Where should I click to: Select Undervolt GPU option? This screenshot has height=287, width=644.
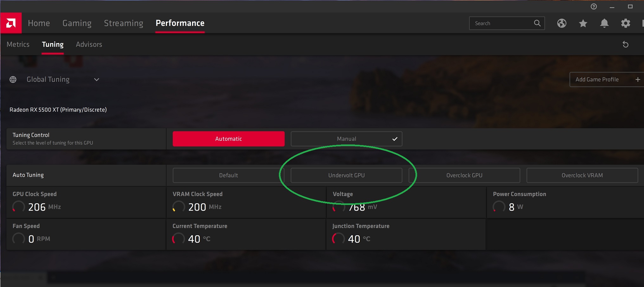pyautogui.click(x=346, y=175)
